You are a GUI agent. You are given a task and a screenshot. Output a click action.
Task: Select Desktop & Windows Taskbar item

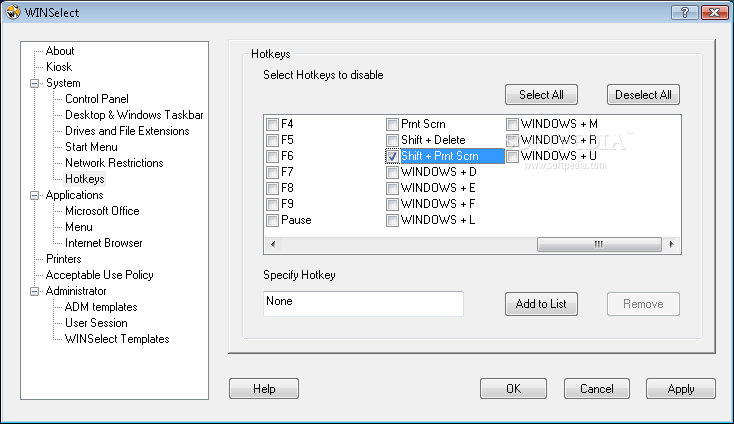pyautogui.click(x=134, y=115)
